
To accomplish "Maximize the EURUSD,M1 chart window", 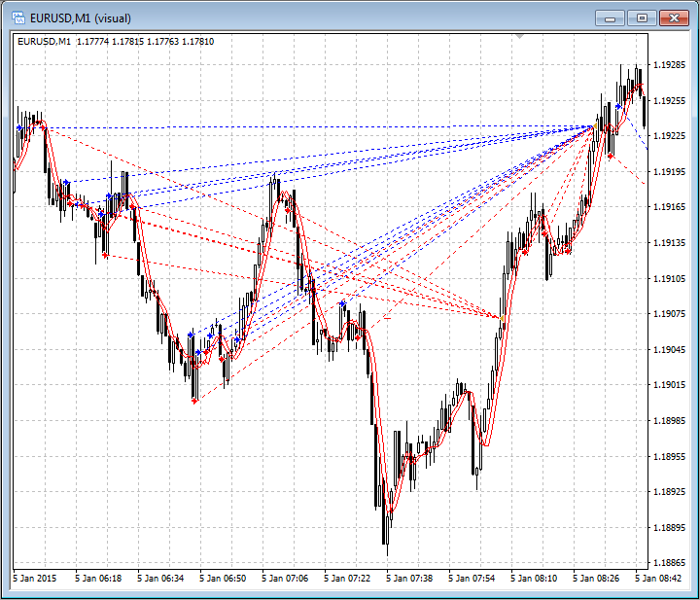I will (642, 18).
